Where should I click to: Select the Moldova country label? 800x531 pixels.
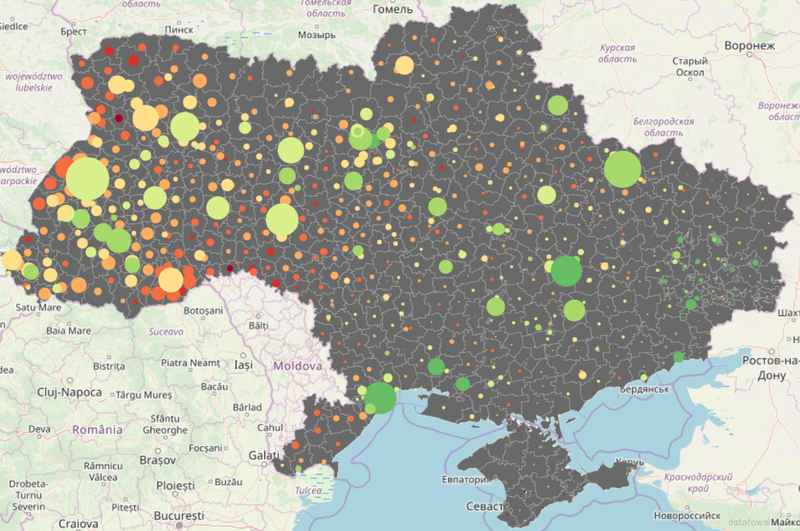point(298,367)
